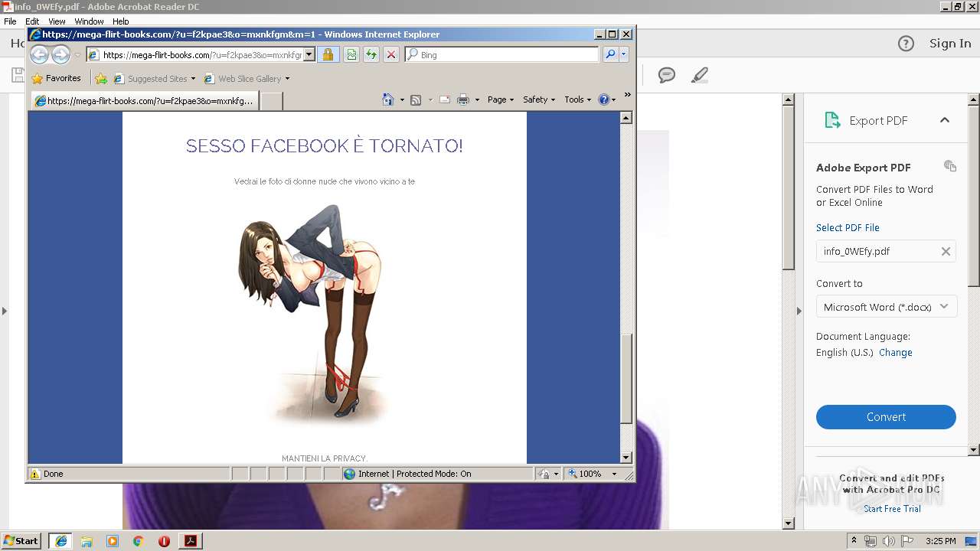Click IE page scrollbar down arrow
980x551 pixels.
click(626, 458)
